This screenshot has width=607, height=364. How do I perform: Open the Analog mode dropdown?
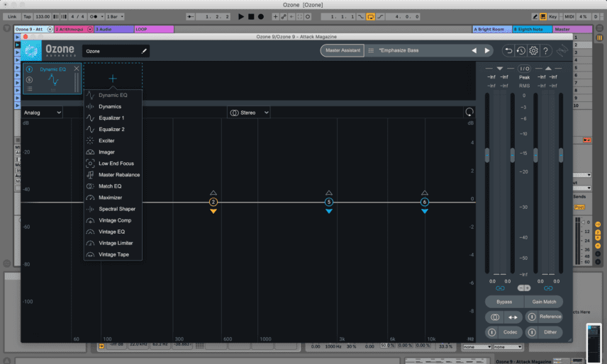[43, 113]
